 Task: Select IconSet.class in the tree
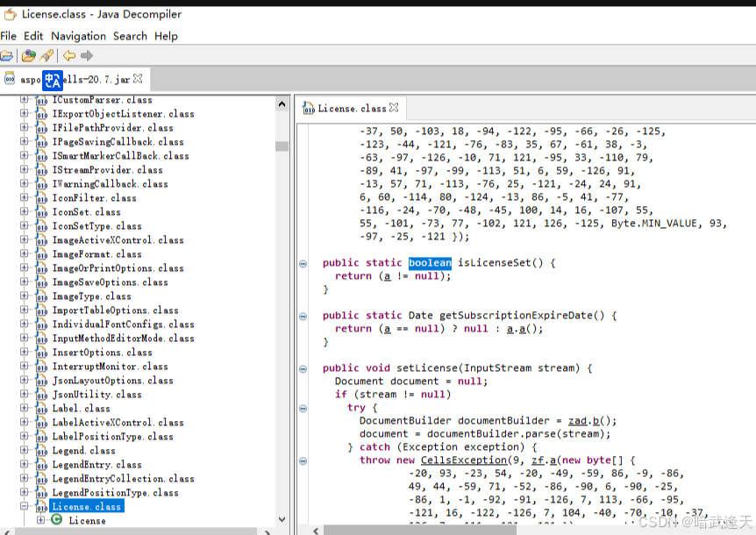pyautogui.click(x=86, y=212)
